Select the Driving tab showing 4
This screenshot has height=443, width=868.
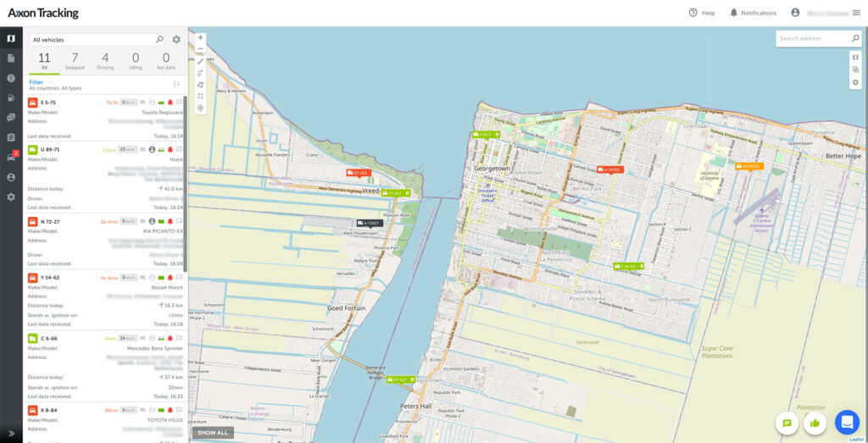(x=105, y=61)
